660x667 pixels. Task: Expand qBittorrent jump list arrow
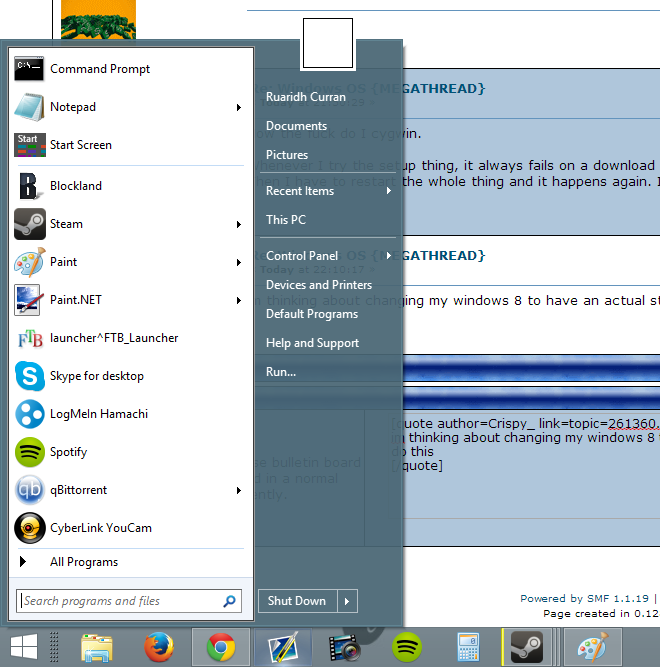239,490
